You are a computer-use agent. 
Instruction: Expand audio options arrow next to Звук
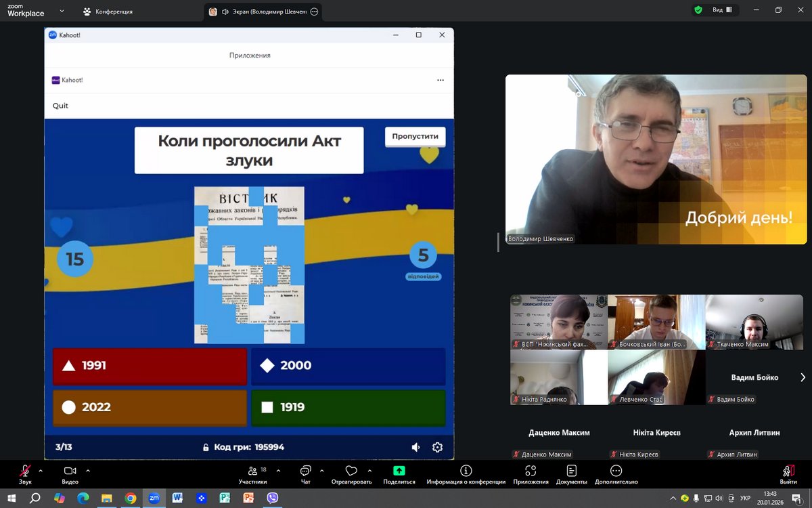pyautogui.click(x=41, y=470)
